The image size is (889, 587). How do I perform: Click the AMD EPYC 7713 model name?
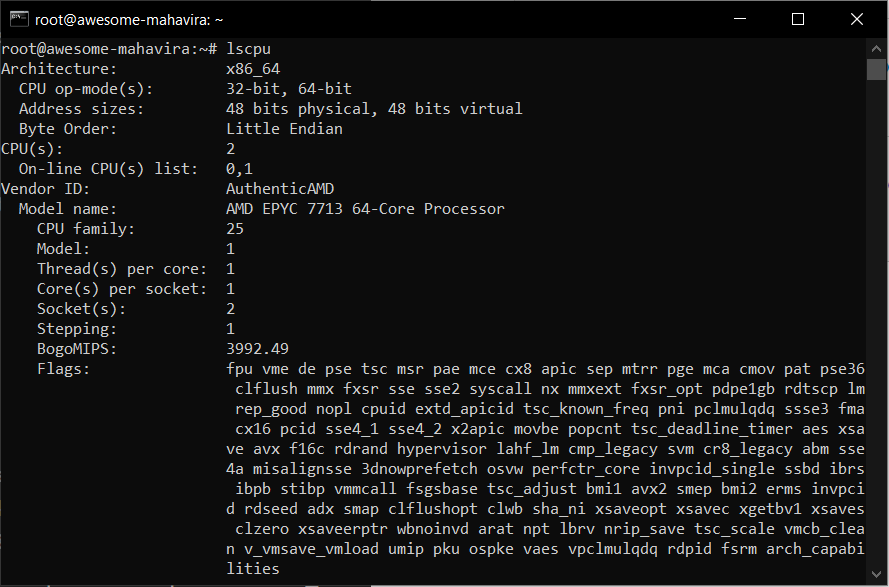click(x=365, y=209)
